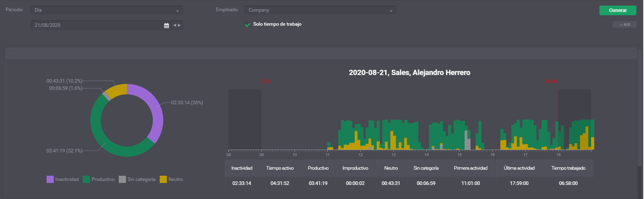644x199 pixels.
Task: Open the calendar picker icon in date field
Action: point(167,25)
